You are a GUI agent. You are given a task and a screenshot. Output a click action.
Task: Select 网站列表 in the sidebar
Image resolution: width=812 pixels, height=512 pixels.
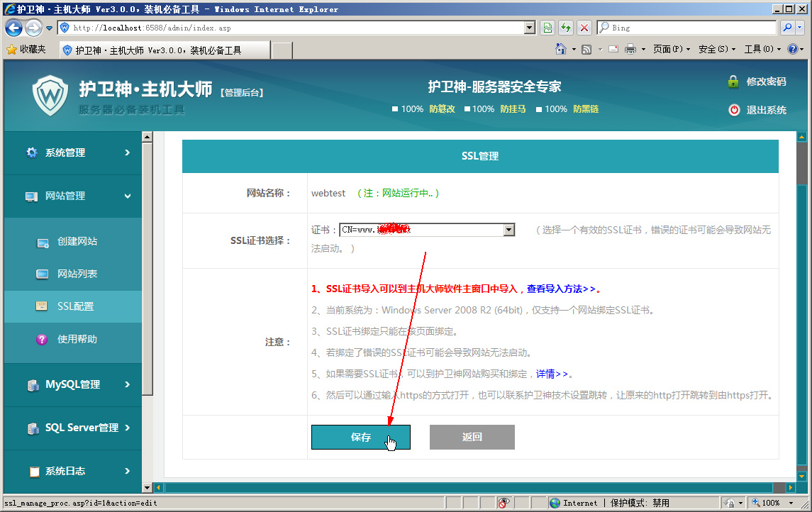point(77,274)
